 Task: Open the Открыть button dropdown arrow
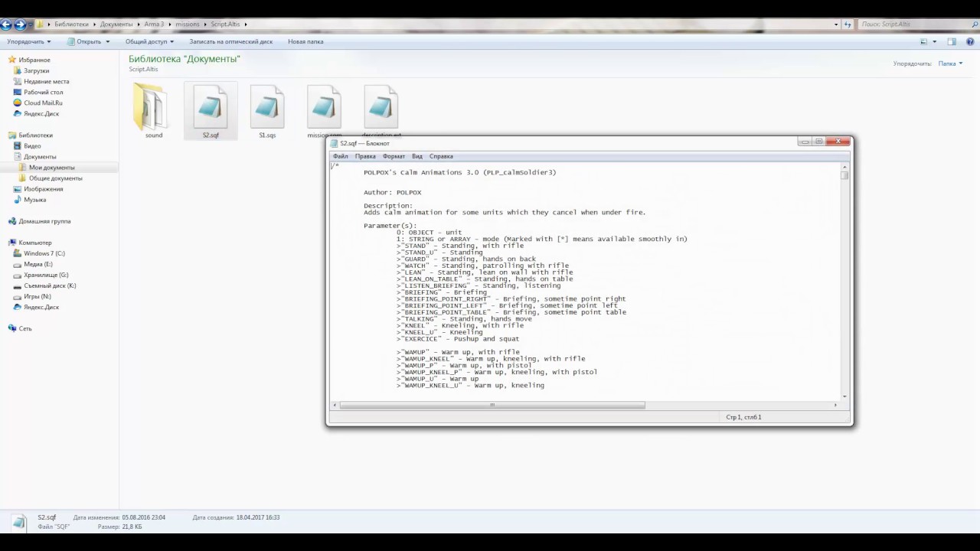(107, 41)
